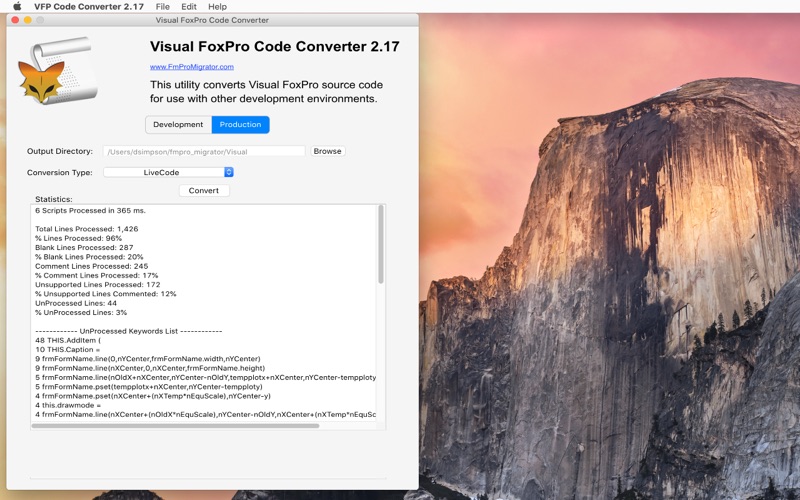Viewport: 800px width, 500px height.
Task: Select line '4 frmFormName.pset(nXCenter+(nXTemp*nEquScale),nYCenter-y)'
Action: coord(153,396)
